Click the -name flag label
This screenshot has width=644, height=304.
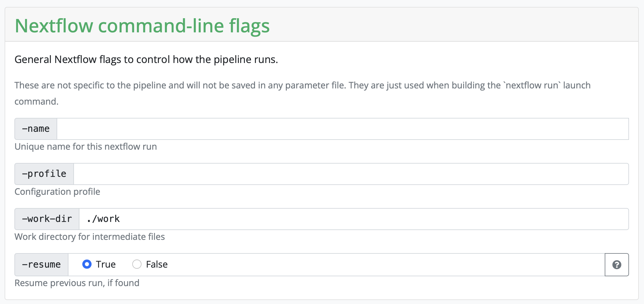point(36,129)
